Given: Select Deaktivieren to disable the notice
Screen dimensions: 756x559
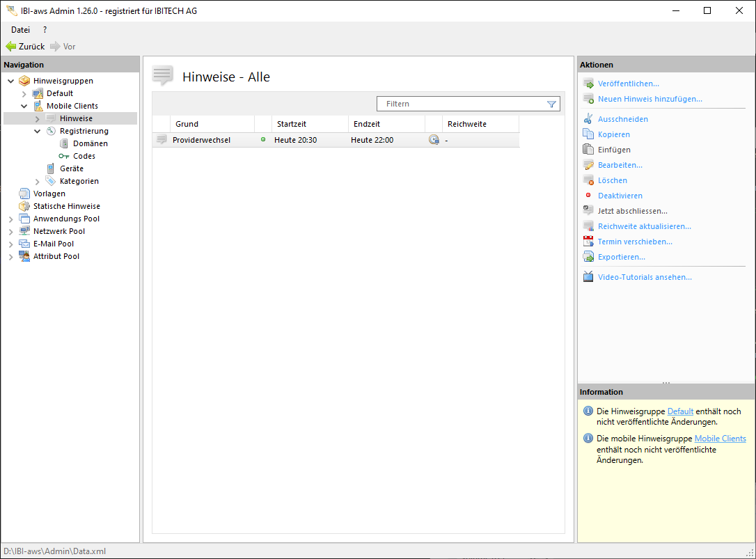Looking at the screenshot, I should click(x=620, y=196).
